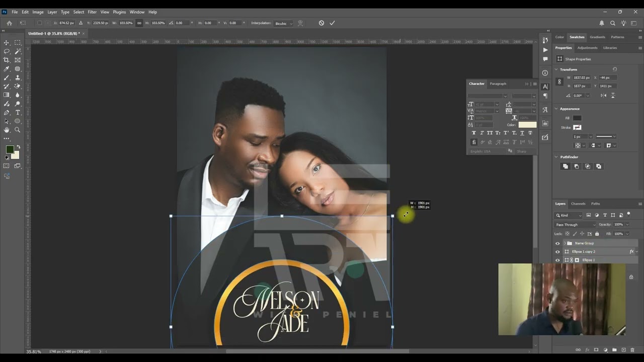Open the Gradients tab
The height and width of the screenshot is (362, 644).
tap(598, 37)
